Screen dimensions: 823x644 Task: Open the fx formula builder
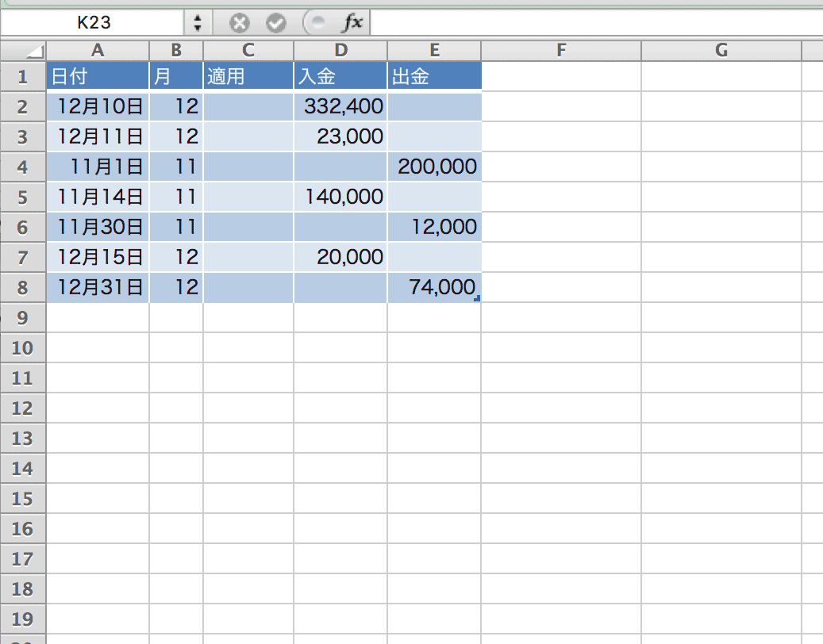click(352, 23)
